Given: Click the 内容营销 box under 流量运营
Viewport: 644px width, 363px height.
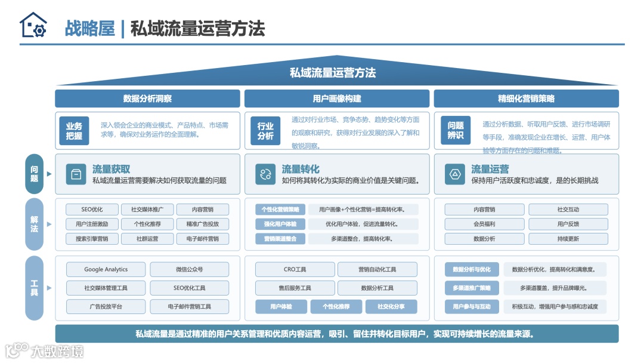Looking at the screenshot, I should tap(484, 210).
